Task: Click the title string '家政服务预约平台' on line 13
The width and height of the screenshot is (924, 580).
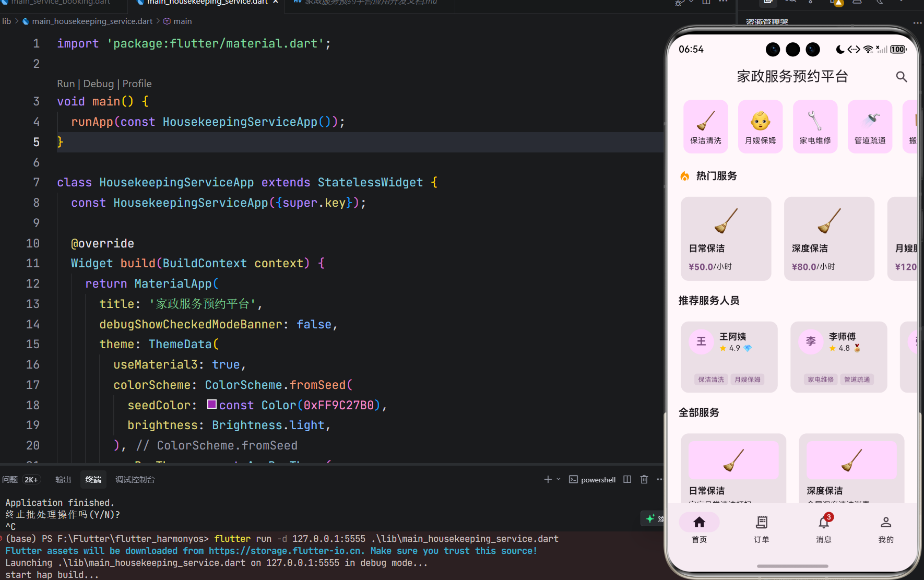Action: coord(202,304)
